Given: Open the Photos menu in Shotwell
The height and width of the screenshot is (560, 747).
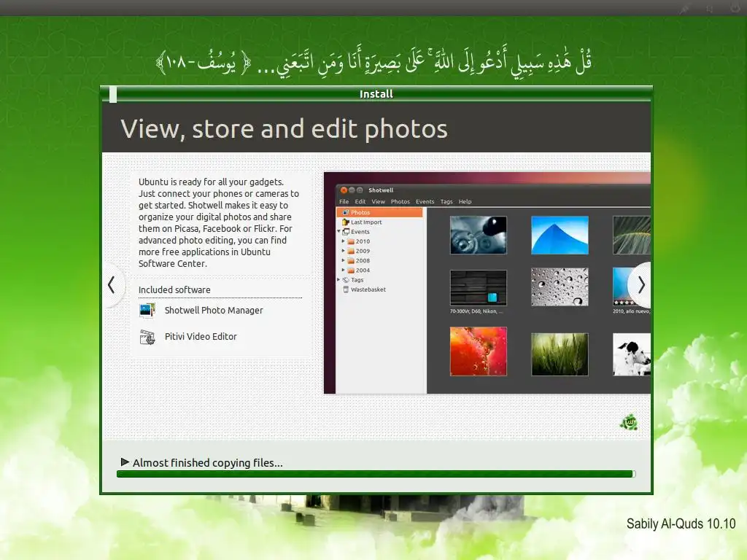Looking at the screenshot, I should point(400,201).
